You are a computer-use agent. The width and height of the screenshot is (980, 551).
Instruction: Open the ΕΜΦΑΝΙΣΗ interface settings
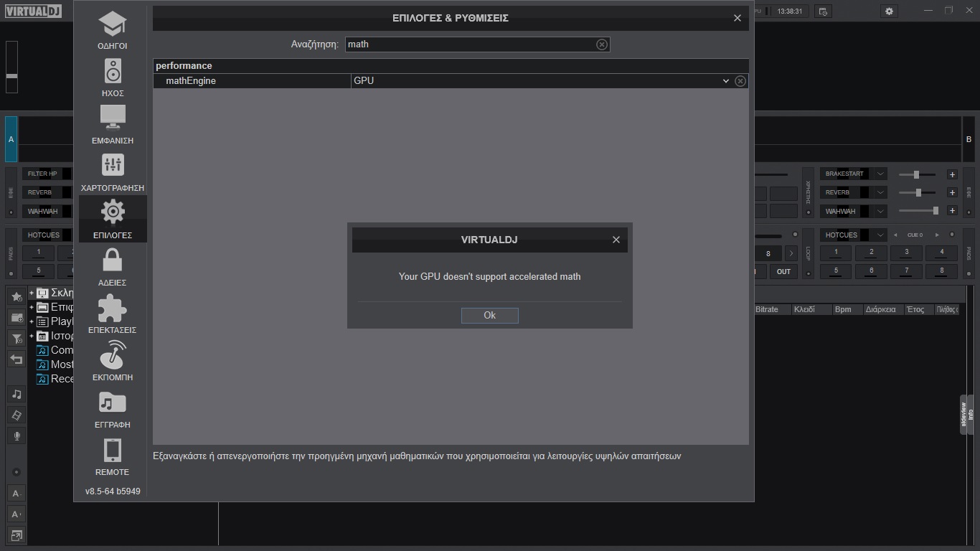113,125
